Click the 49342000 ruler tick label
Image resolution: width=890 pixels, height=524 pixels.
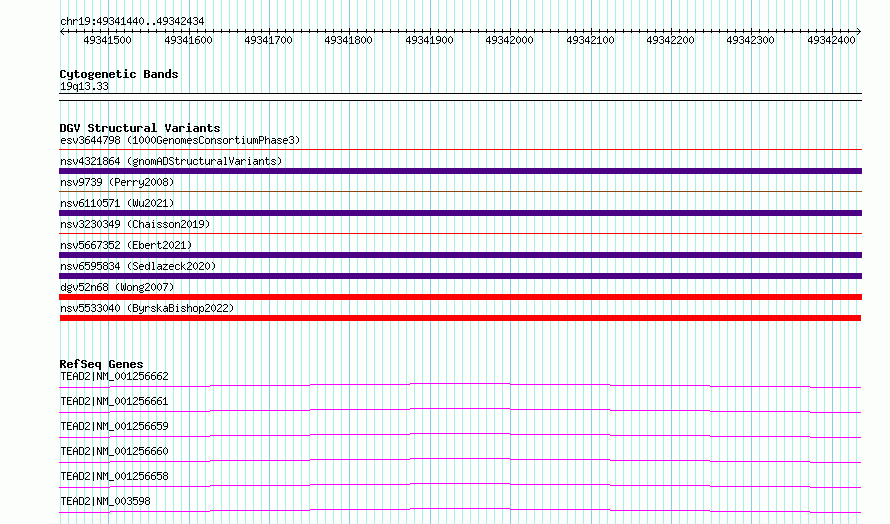click(510, 40)
